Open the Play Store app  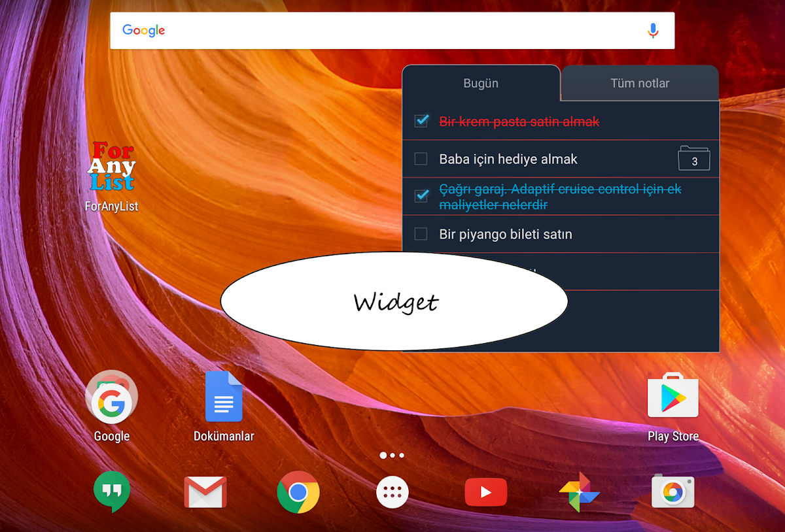point(672,397)
